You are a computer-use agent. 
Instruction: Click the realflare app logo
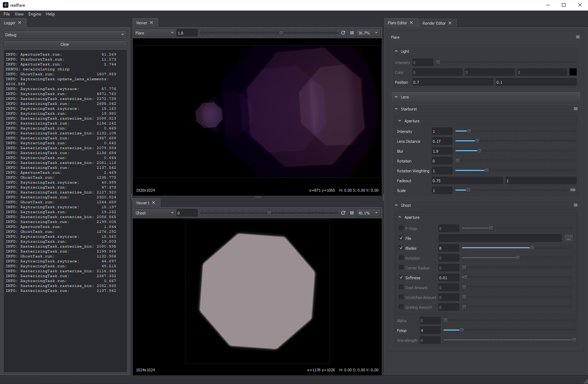pyautogui.click(x=5, y=5)
